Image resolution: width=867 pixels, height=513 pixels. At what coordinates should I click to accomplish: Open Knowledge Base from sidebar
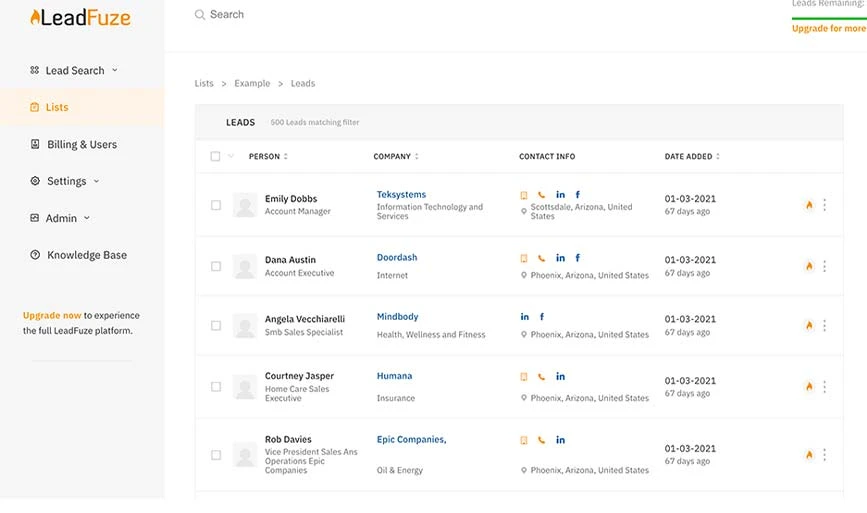click(87, 255)
